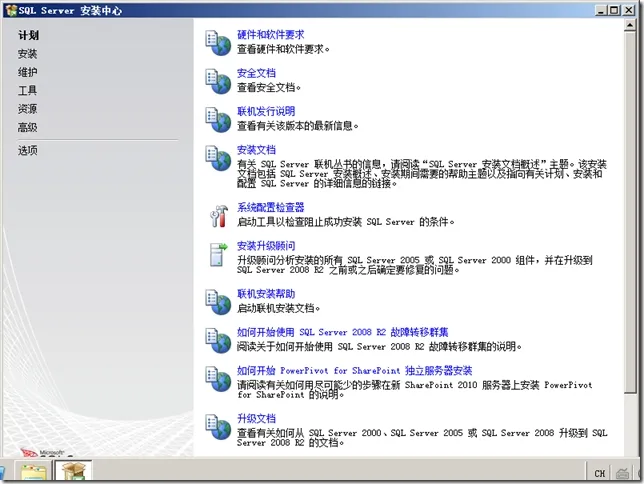This screenshot has height=484, width=644.
Task: Go to the 工具 section
Action: click(28, 90)
